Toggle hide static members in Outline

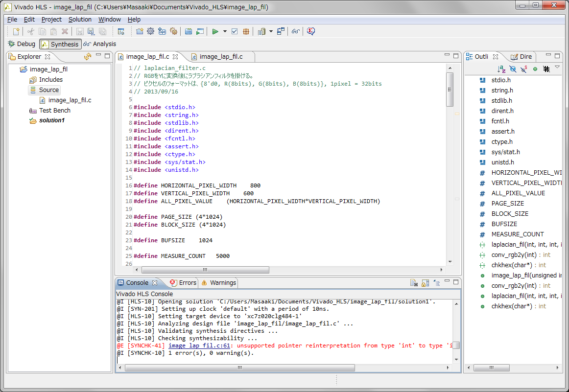523,69
